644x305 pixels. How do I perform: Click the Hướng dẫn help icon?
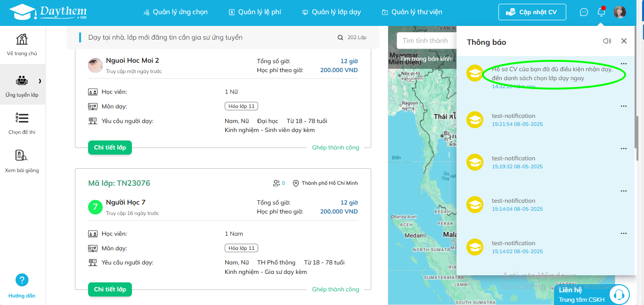22,280
